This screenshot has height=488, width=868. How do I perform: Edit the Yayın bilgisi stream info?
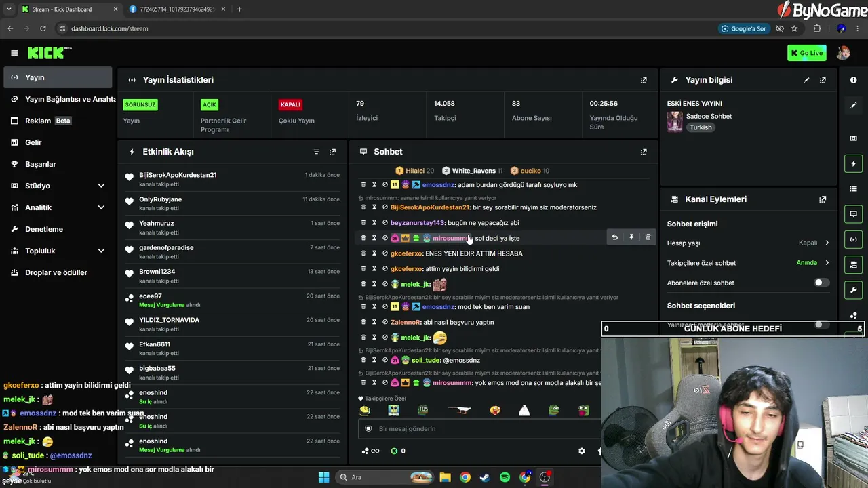coord(806,80)
